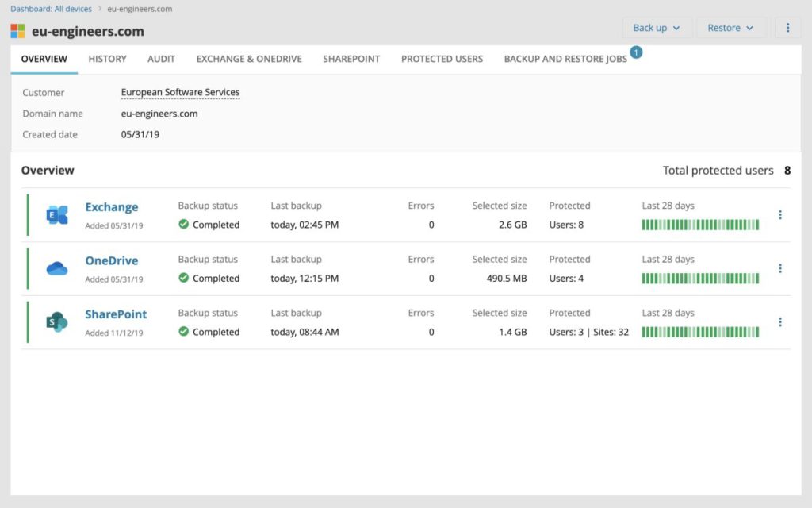
Task: Open the Backup and Restore Jobs tab
Action: [x=564, y=59]
